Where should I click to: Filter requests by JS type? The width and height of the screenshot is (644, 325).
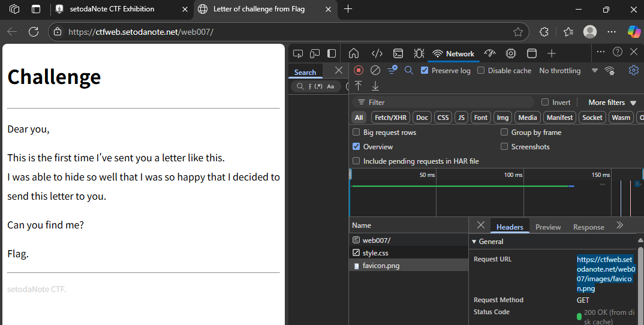pos(461,118)
